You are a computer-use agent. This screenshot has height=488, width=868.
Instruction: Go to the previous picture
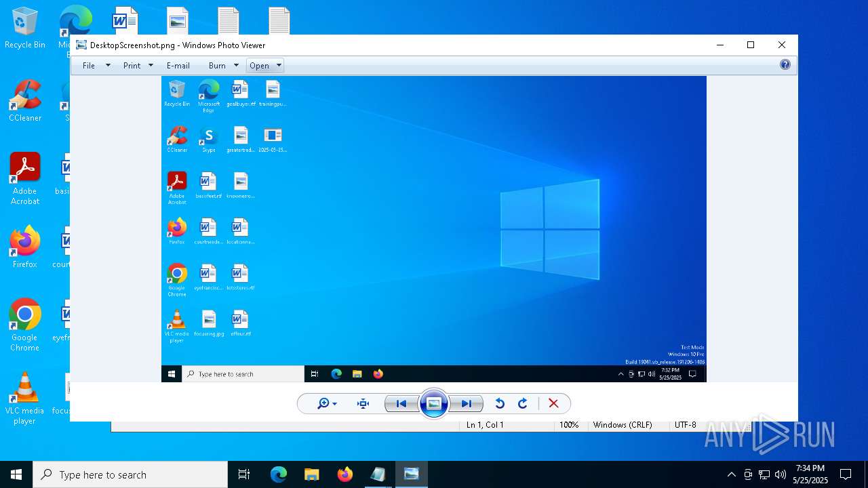[401, 404]
